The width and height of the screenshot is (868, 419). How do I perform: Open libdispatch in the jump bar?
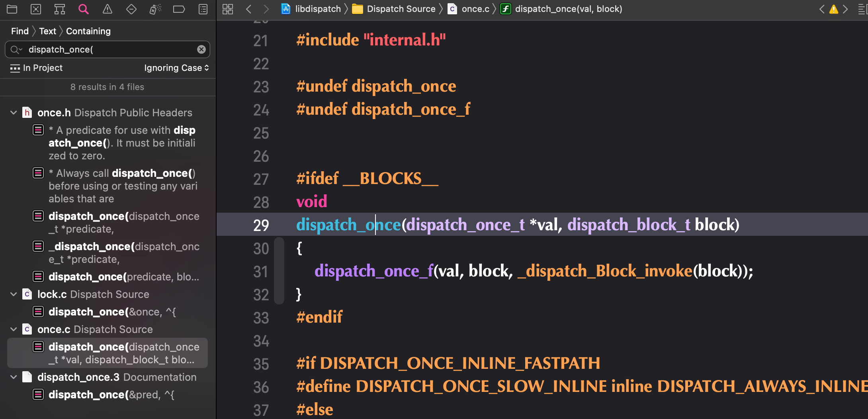point(311,9)
